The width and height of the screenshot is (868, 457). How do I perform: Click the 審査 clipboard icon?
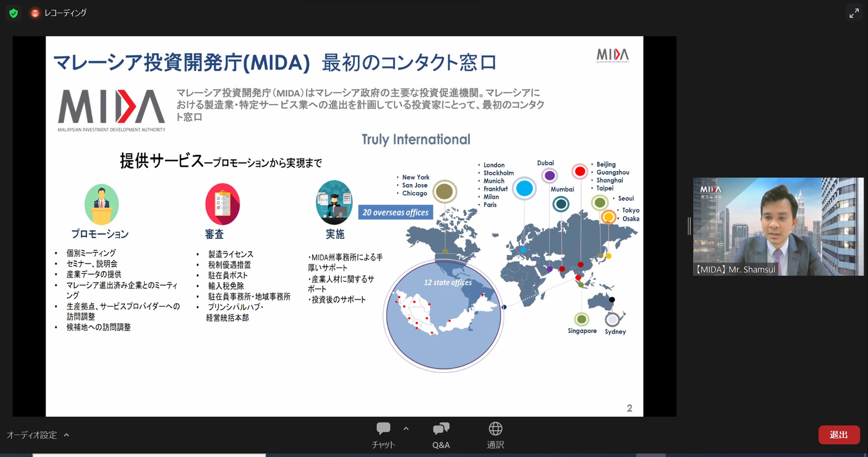(222, 204)
